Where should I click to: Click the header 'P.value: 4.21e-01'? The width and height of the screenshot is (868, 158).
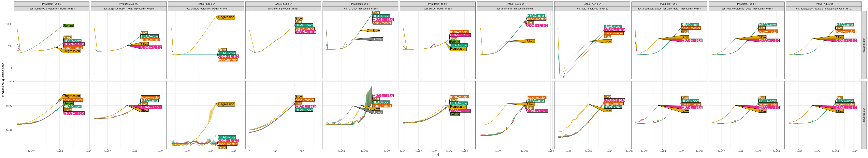pos(592,4)
